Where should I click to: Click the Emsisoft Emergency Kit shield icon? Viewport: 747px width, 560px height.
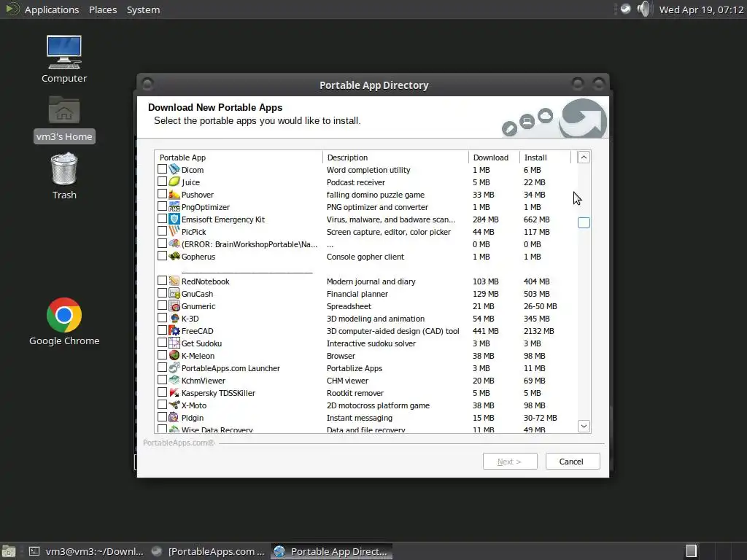point(174,219)
